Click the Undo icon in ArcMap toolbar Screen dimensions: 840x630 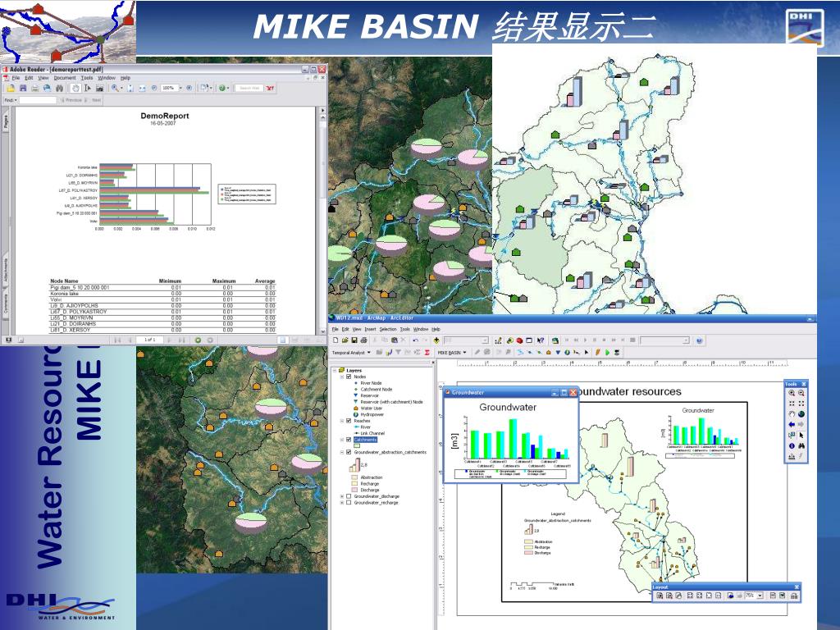pyautogui.click(x=415, y=340)
